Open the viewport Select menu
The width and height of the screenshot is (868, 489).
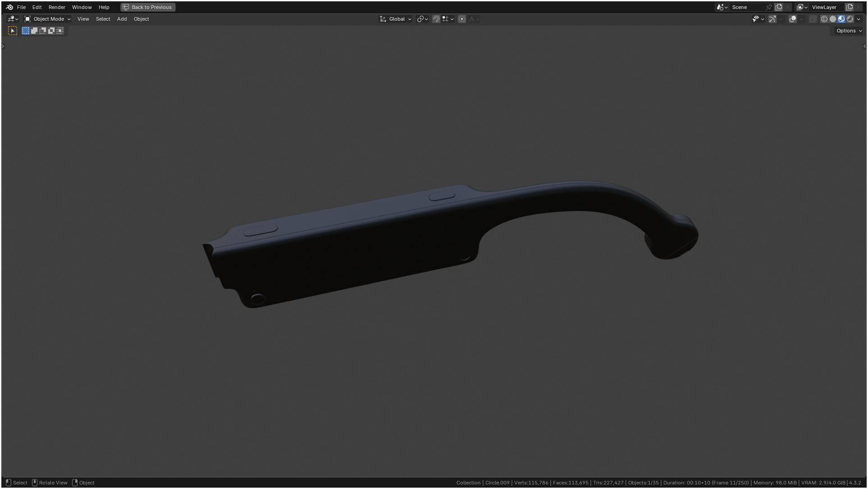(x=103, y=19)
